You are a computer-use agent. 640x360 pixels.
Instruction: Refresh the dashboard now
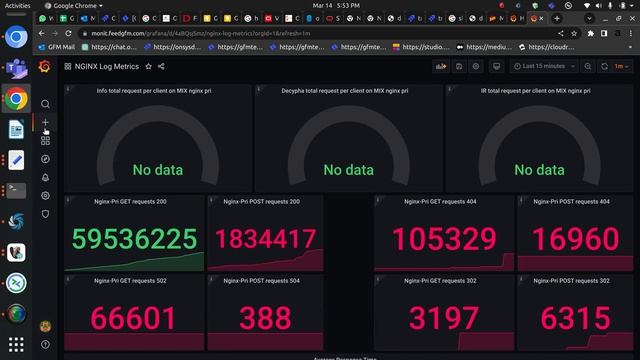click(604, 66)
